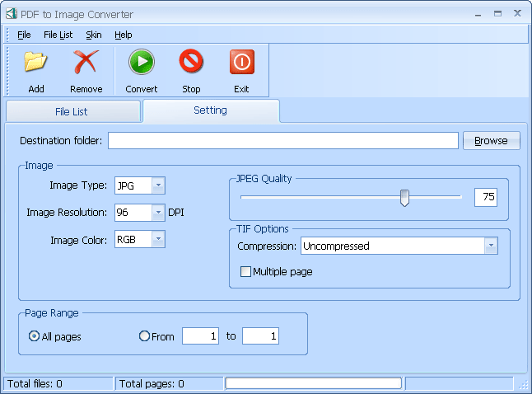Click the red Exit power icon
This screenshot has width=532, height=394.
pyautogui.click(x=242, y=62)
